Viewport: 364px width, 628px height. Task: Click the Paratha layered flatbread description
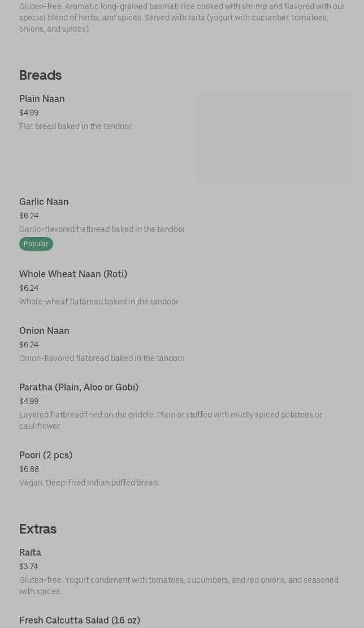(x=170, y=420)
